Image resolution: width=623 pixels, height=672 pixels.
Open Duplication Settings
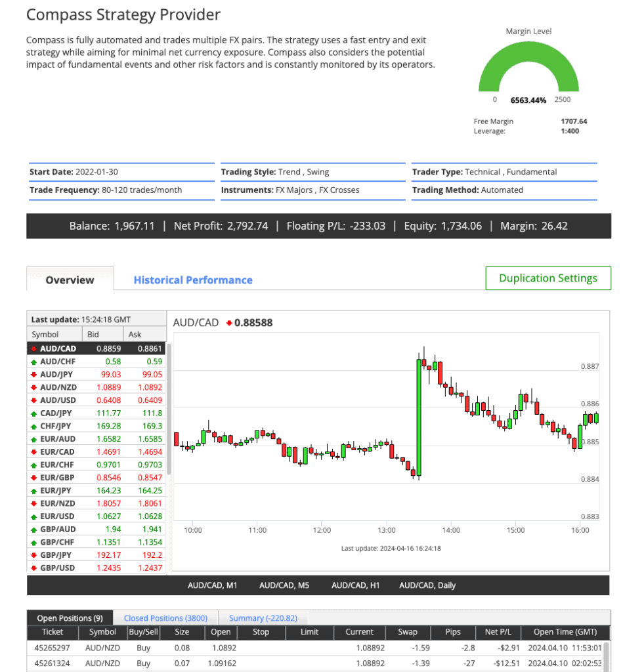click(x=548, y=278)
